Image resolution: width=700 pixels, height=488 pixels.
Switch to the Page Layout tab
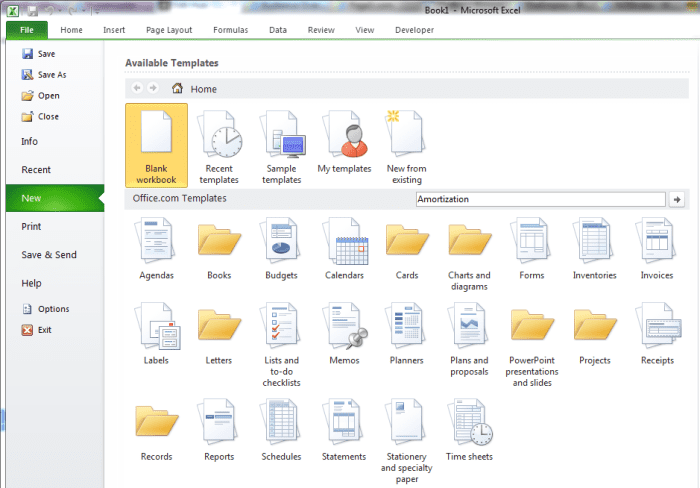click(169, 30)
